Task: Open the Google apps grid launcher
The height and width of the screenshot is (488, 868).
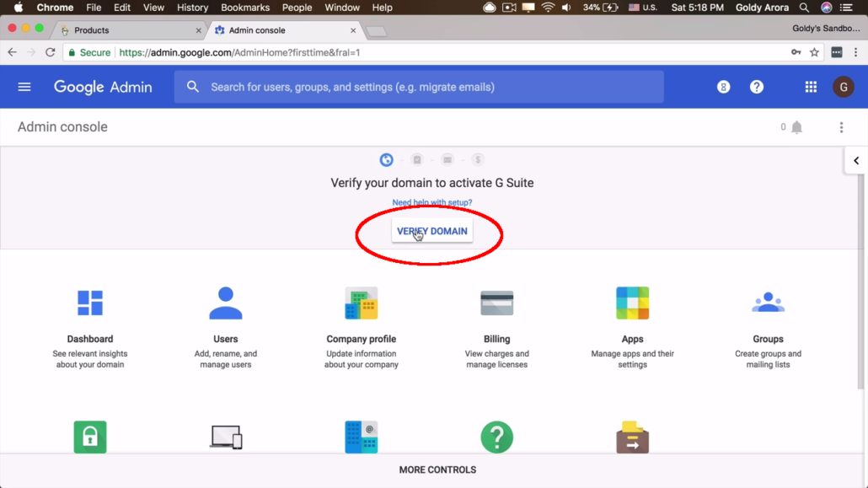Action: point(811,87)
